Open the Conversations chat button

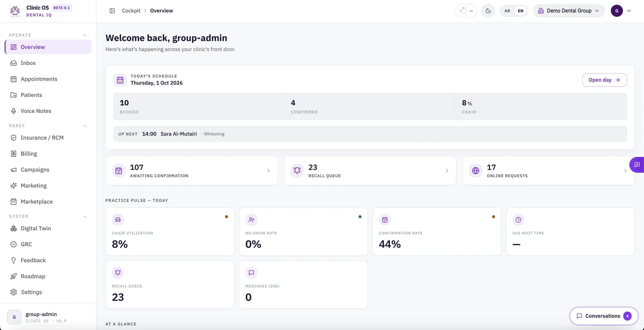point(604,316)
